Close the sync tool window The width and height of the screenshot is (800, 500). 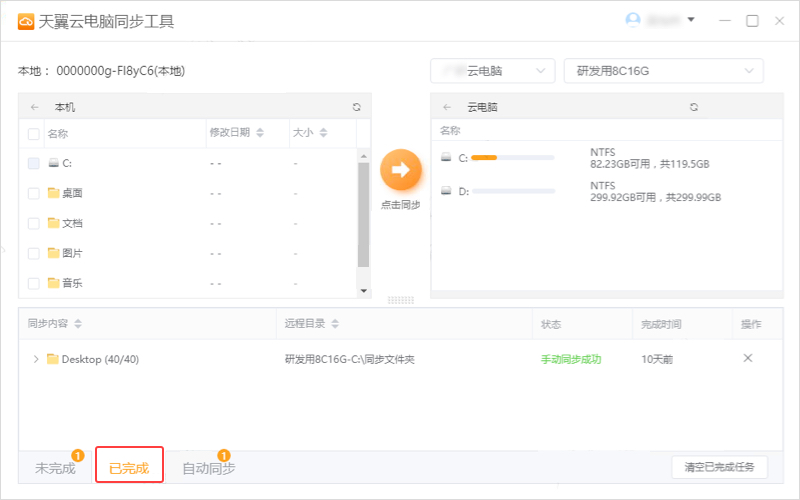pos(779,20)
